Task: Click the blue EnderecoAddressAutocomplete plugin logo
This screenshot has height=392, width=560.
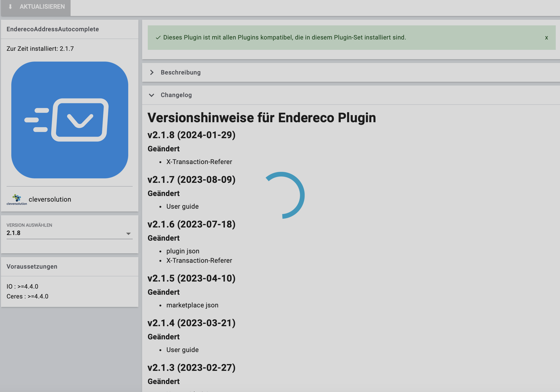Action: [70, 120]
